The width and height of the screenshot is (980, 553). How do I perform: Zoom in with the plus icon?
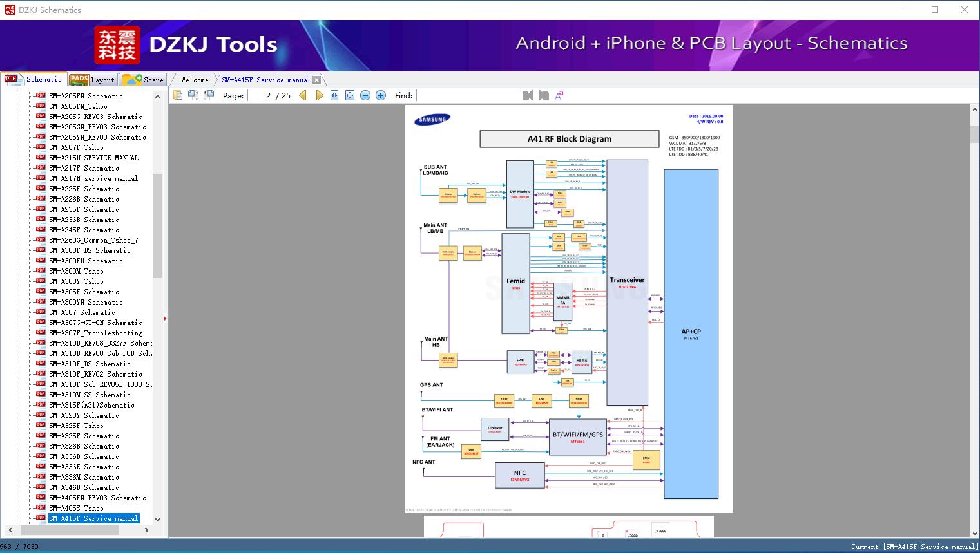[381, 95]
